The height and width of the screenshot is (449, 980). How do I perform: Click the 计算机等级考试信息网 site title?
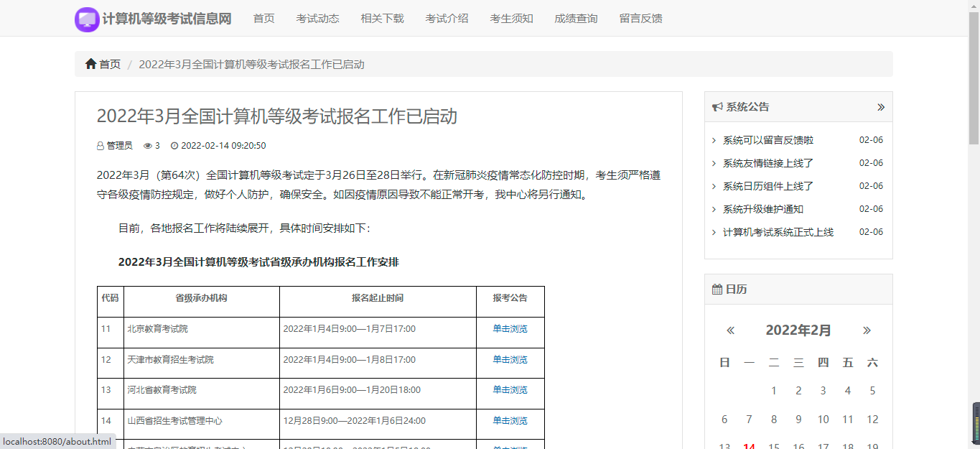[167, 19]
